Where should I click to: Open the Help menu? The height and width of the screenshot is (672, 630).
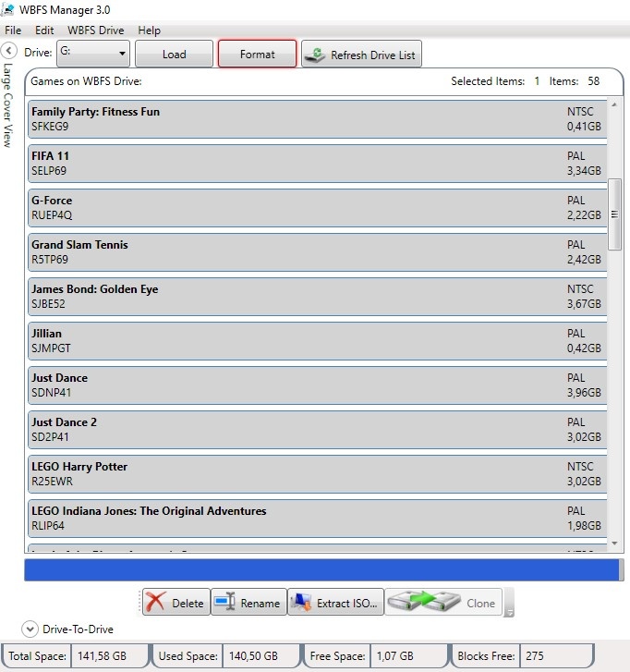[149, 31]
